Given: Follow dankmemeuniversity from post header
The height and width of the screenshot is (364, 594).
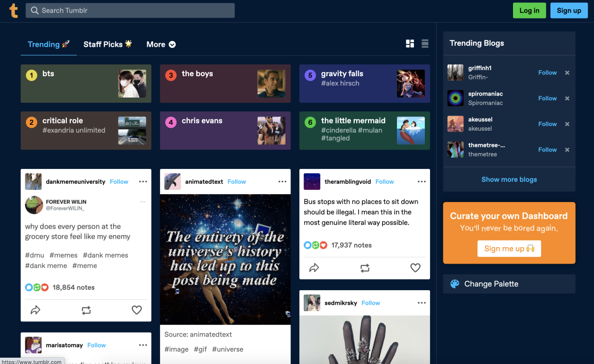Looking at the screenshot, I should (119, 182).
